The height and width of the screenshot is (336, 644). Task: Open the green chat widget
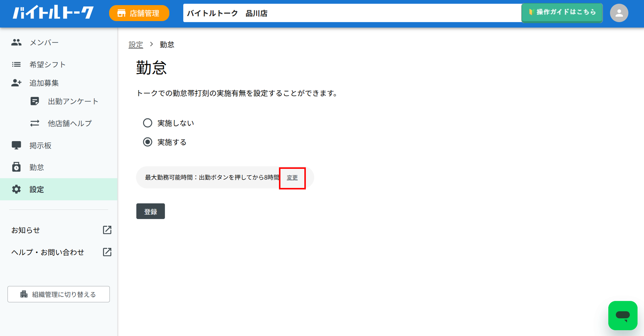[x=623, y=316]
